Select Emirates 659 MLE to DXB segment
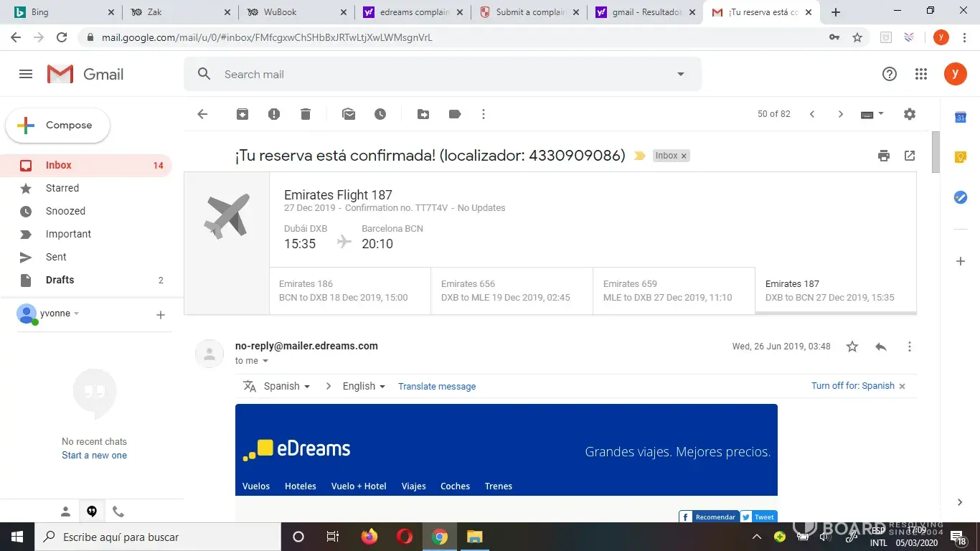Image resolution: width=980 pixels, height=551 pixels. (674, 291)
